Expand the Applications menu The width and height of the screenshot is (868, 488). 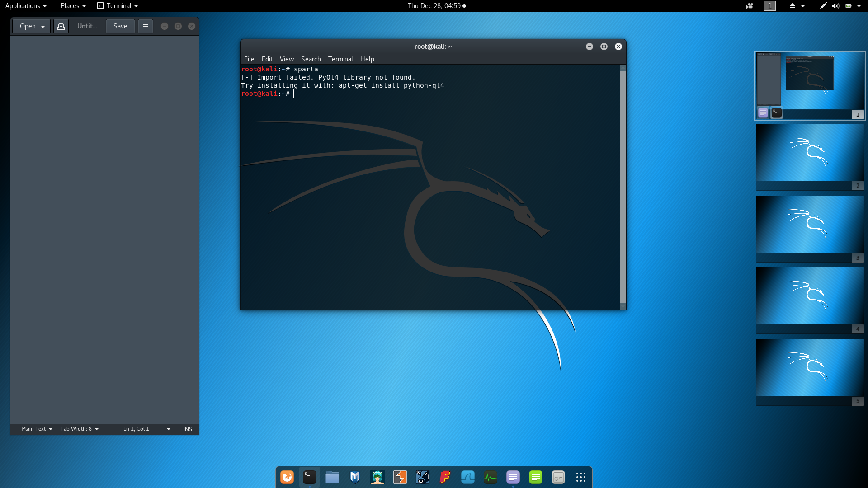(x=26, y=6)
